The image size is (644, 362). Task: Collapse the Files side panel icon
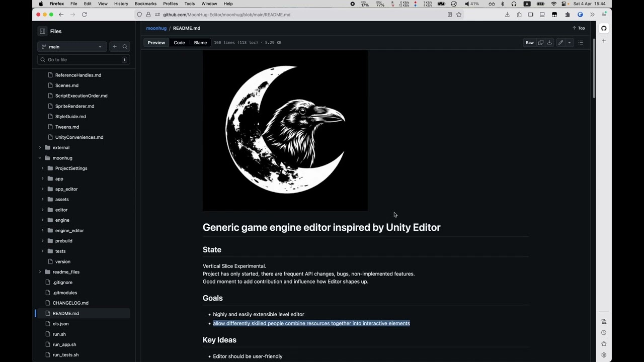click(42, 31)
